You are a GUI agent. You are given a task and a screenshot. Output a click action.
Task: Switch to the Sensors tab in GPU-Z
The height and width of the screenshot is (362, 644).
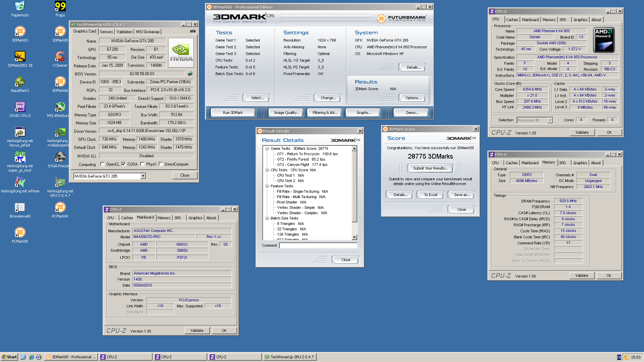tap(106, 32)
